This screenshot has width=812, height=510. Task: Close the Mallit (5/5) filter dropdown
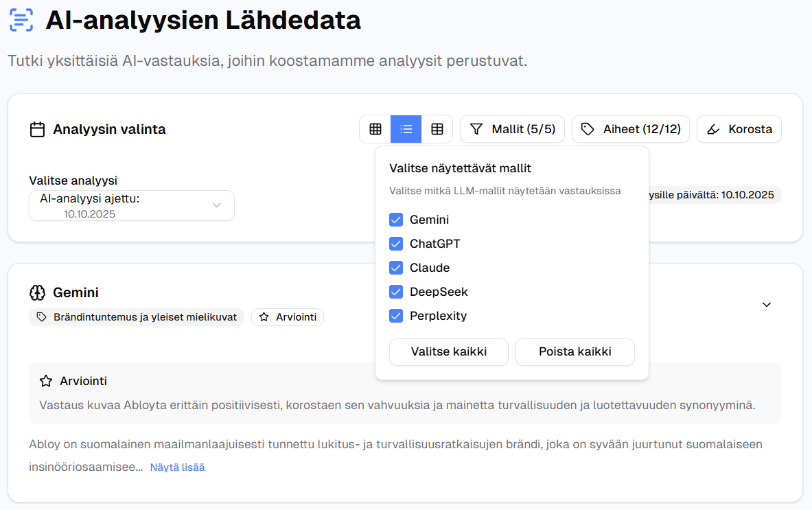pos(512,129)
